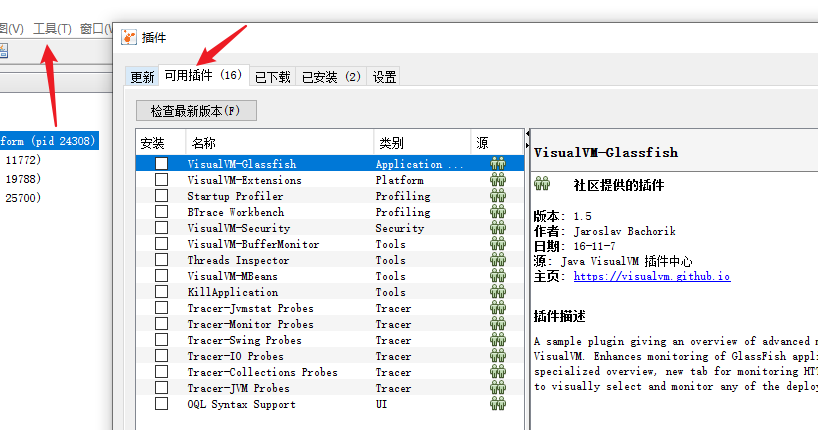Click the source icon for VisualVM-Security
Screen dimensions: 818x430
[x=498, y=228]
